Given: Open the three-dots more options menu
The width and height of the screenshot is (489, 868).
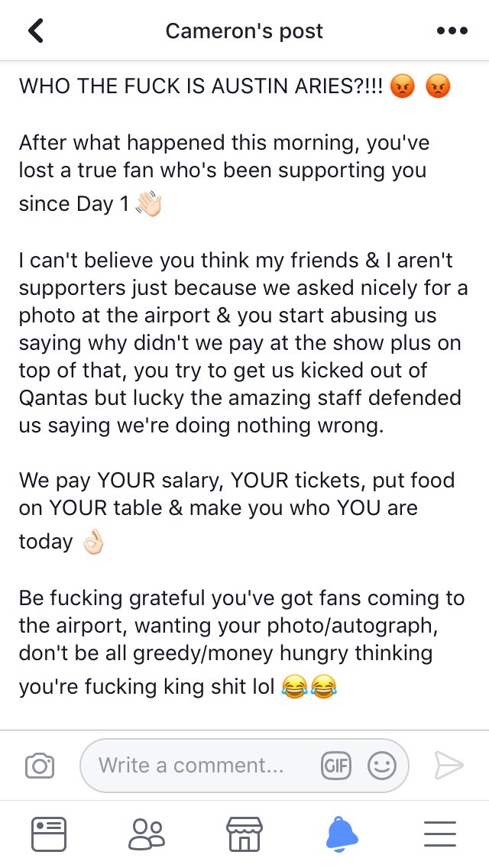Looking at the screenshot, I should (452, 31).
